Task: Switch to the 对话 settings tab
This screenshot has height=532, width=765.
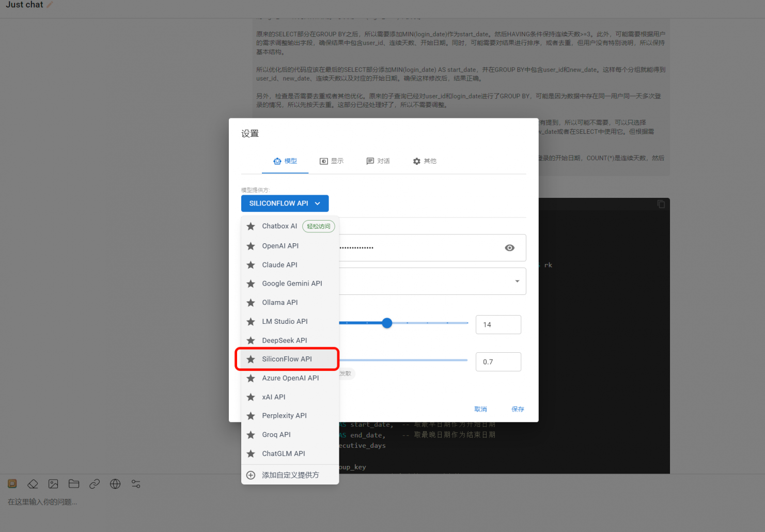Action: (378, 161)
